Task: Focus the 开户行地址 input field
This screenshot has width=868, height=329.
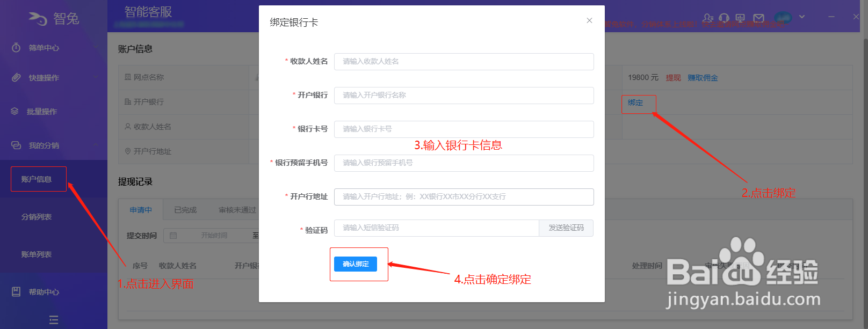Action: point(464,196)
